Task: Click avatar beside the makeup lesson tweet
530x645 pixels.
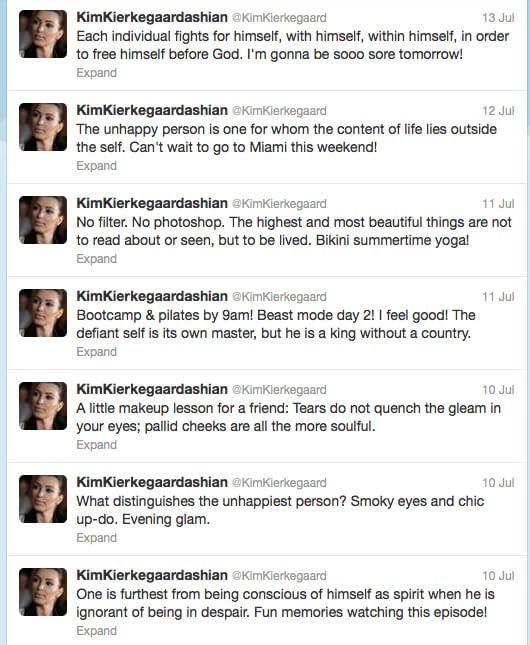Action: (43, 406)
